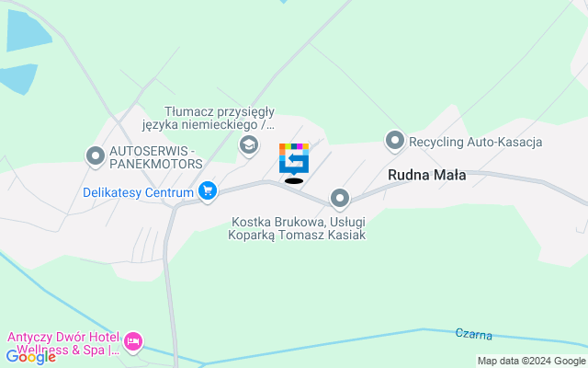Click the Kostka Brukowa Tomasz Kasiak pin

tap(340, 199)
